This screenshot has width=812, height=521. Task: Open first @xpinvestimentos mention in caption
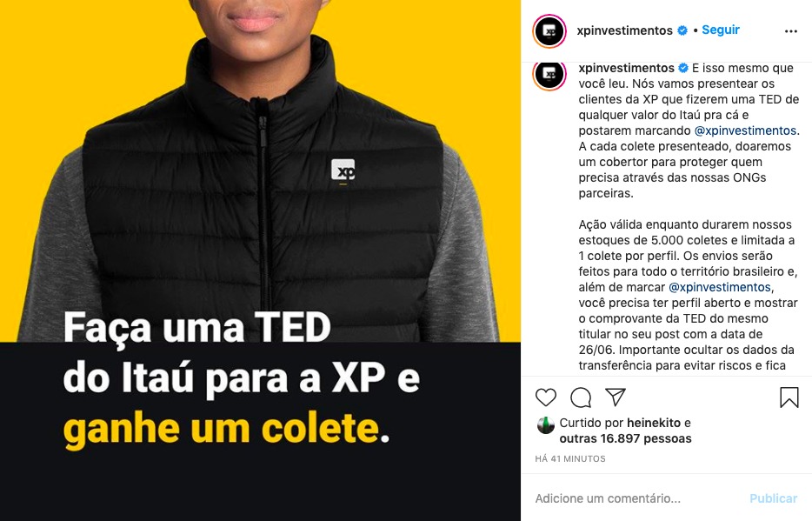tap(745, 130)
